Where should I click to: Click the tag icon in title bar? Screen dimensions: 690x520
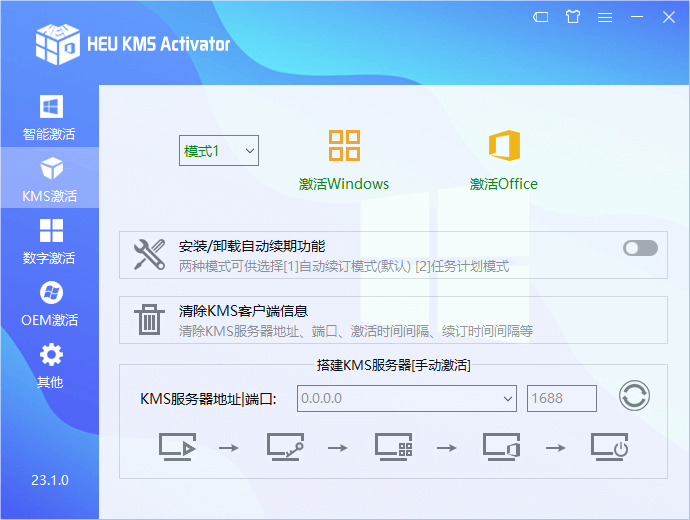click(541, 18)
